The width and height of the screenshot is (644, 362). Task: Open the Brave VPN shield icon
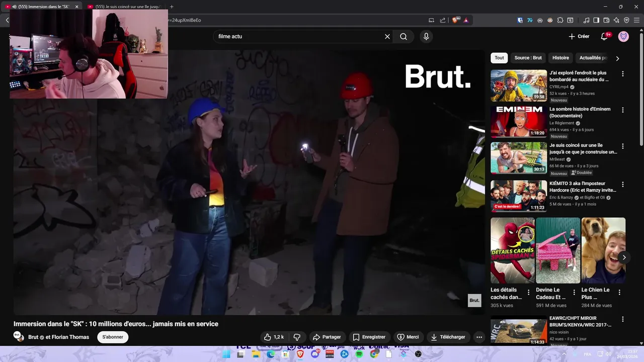pos(626,20)
